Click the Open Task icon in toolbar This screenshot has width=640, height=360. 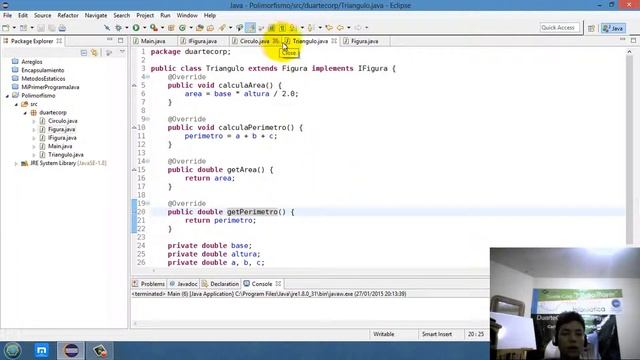(210, 28)
